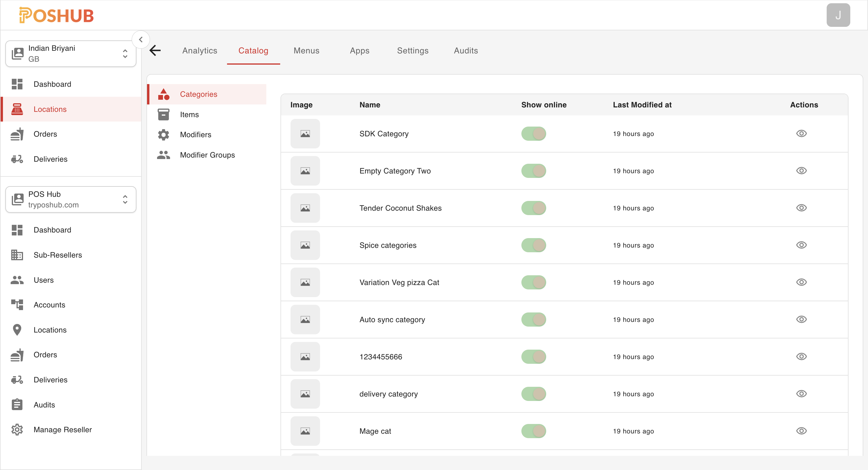This screenshot has height=470, width=868.
Task: Open Accounts via its sidebar icon
Action: [x=17, y=305]
